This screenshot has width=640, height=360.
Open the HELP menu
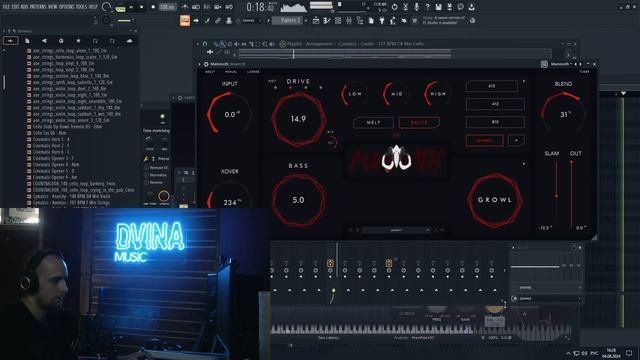click(93, 7)
